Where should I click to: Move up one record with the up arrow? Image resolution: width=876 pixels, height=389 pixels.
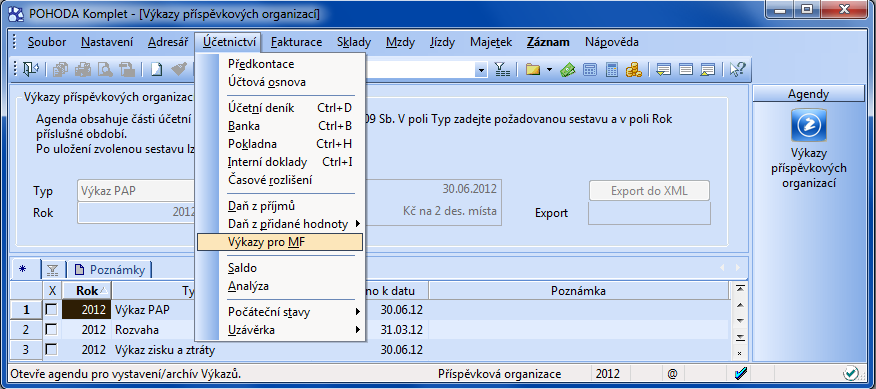740,305
